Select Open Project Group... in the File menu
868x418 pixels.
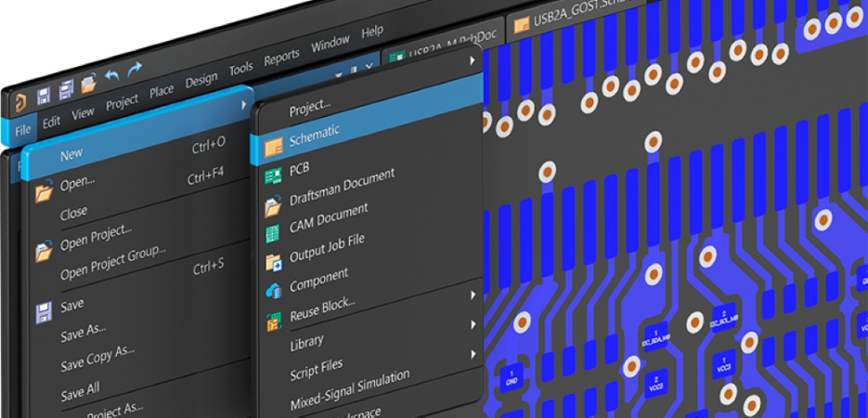coord(112,262)
